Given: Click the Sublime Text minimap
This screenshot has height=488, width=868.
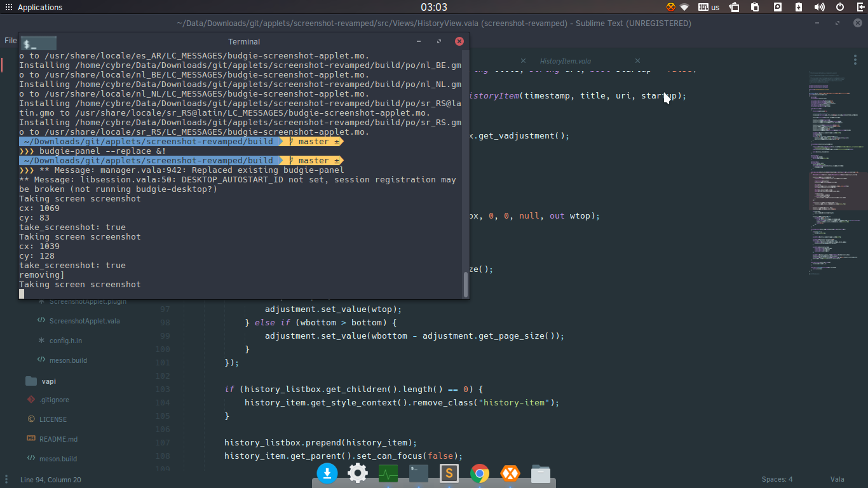Looking at the screenshot, I should 837,172.
